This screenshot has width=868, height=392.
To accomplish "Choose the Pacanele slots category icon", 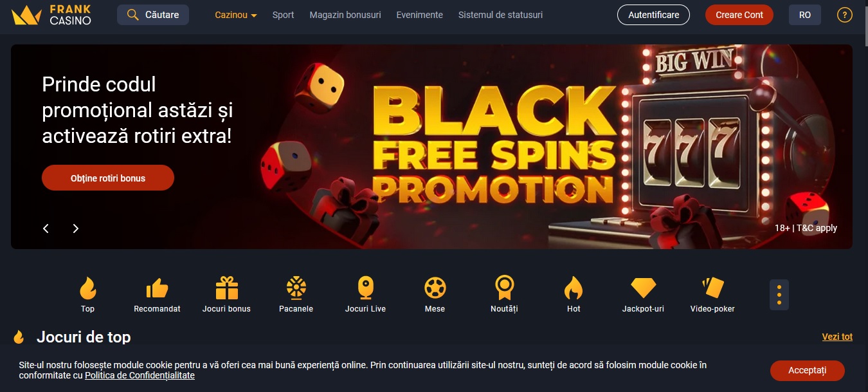I will pos(296,288).
